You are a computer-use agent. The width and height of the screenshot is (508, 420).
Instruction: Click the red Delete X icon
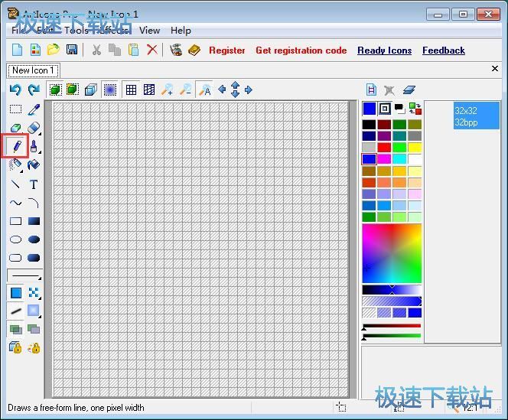tap(152, 50)
